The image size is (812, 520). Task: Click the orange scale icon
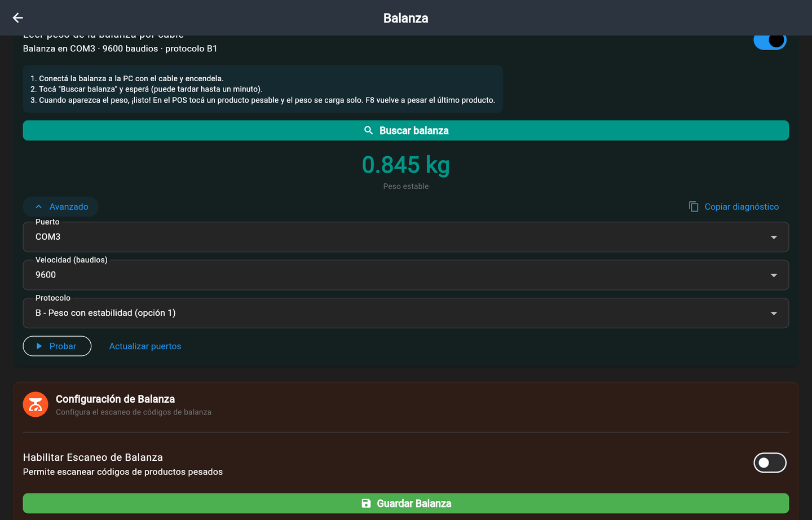coord(36,404)
